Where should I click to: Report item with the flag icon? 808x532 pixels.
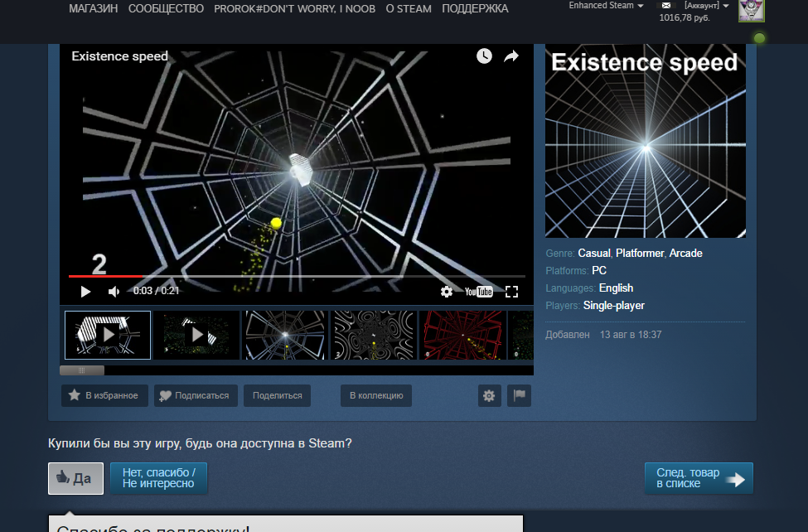[x=520, y=395]
